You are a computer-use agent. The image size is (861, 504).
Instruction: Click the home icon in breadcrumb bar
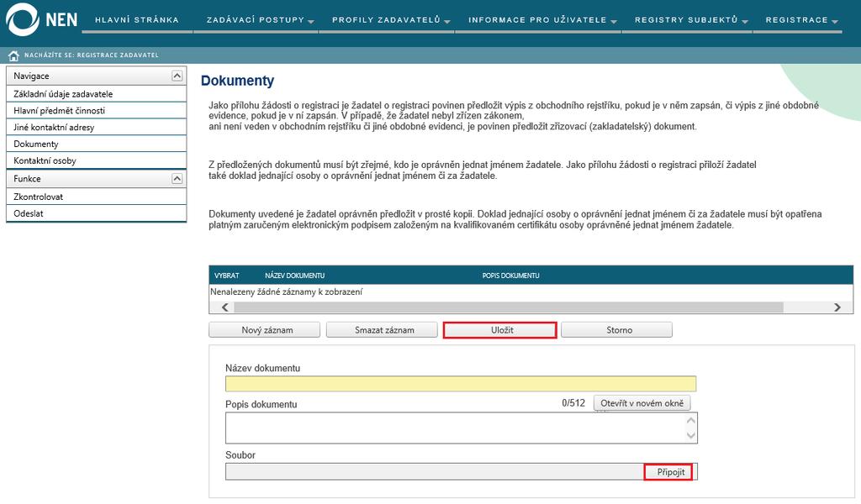click(x=13, y=55)
